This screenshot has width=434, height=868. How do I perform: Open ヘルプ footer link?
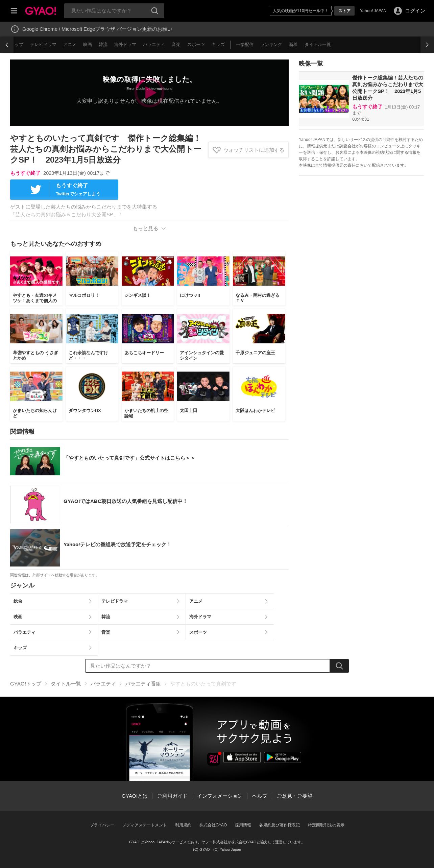tap(260, 796)
